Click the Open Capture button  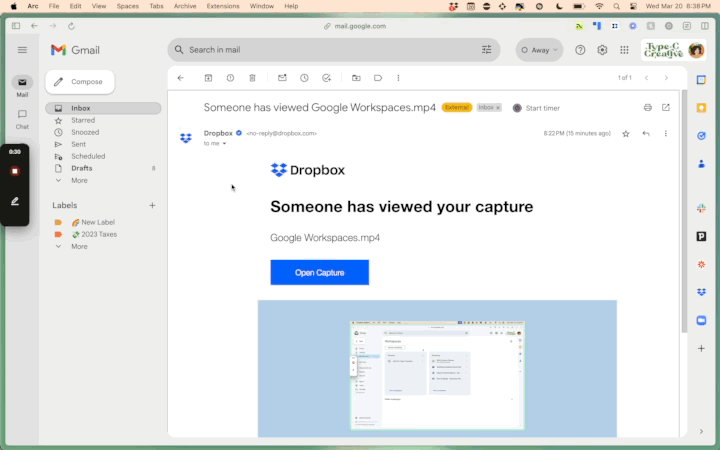pyautogui.click(x=319, y=272)
